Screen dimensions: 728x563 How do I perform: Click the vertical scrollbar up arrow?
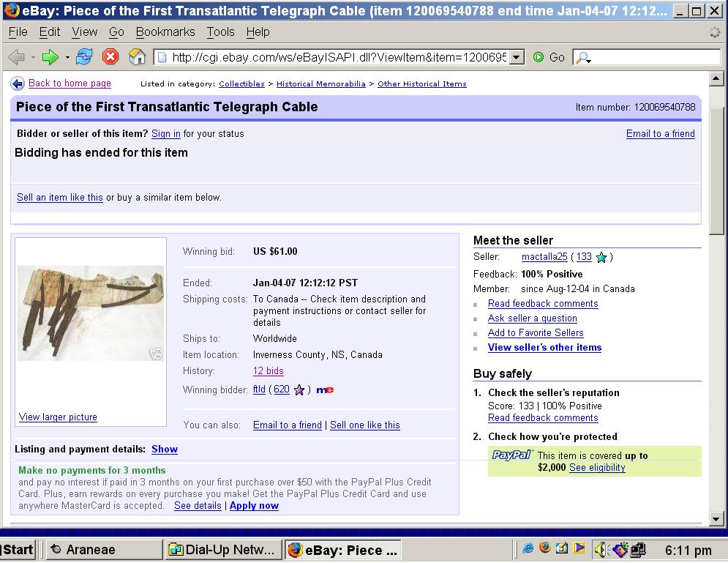[x=716, y=79]
